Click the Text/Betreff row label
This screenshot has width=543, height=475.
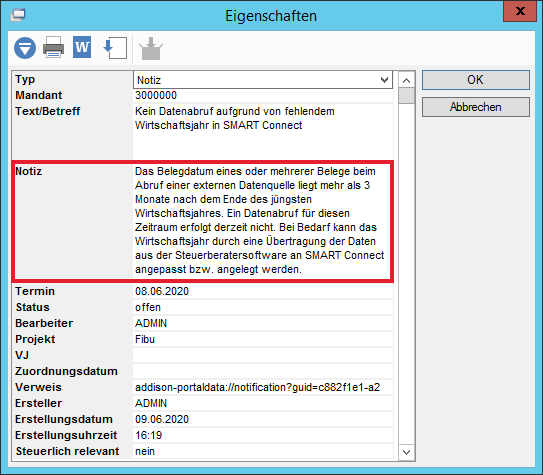[x=47, y=111]
